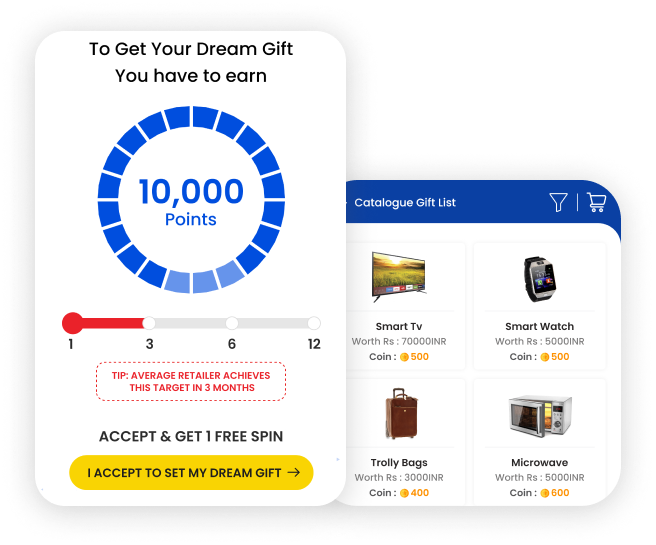The height and width of the screenshot is (545, 656).
Task: Click the arrow on the yellow accept button
Action: coord(294,472)
